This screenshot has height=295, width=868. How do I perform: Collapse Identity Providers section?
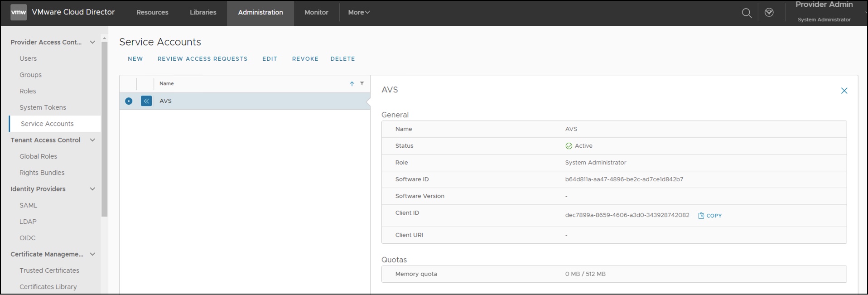click(92, 189)
